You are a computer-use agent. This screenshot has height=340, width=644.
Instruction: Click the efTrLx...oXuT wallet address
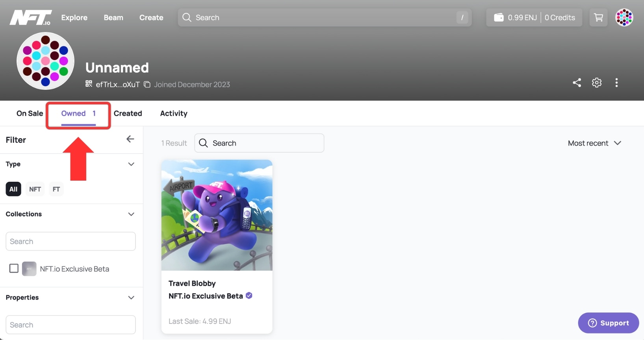tap(118, 84)
